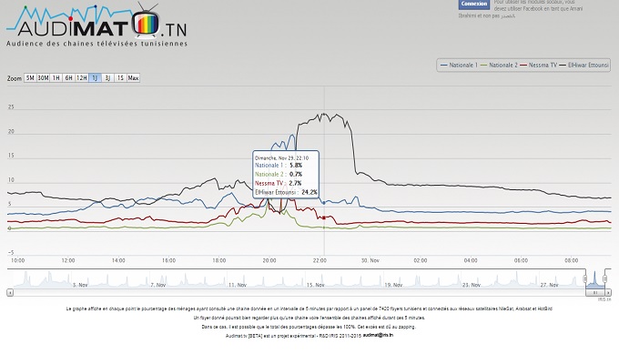Choose the 12H zoom option
Viewport: 619px width, 364px height.
(82, 78)
